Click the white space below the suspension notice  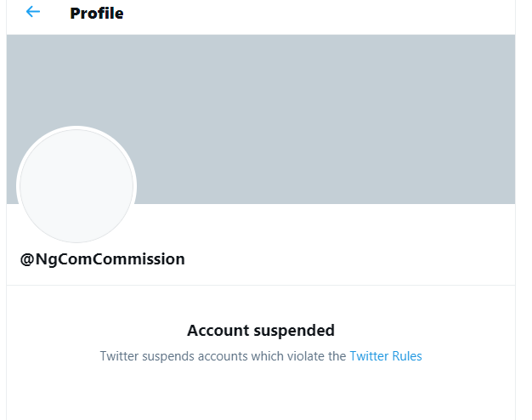pyautogui.click(x=260, y=395)
